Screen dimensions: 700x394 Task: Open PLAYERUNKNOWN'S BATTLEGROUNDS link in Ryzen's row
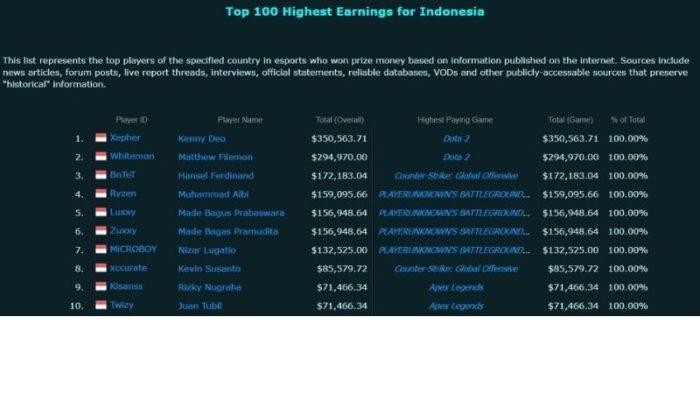click(x=454, y=195)
